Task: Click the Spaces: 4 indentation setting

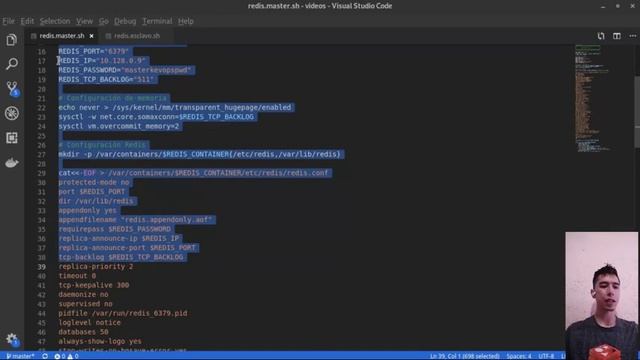Action: (519, 356)
